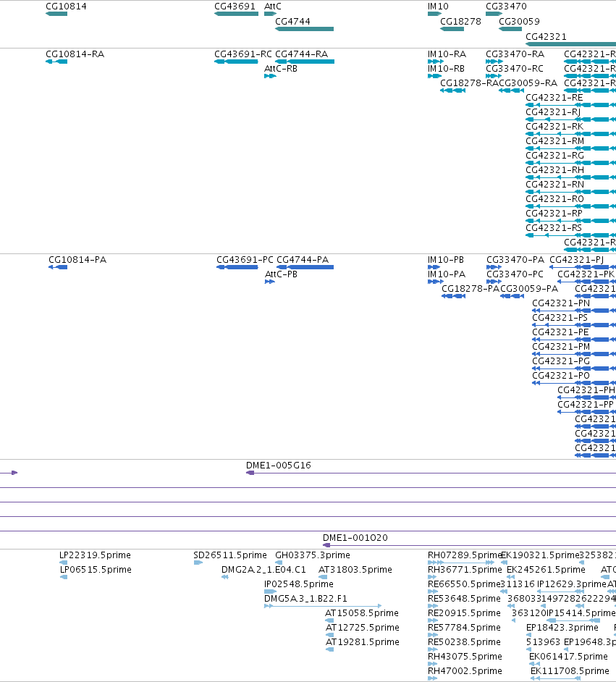Click EST GH03375.3prime

click(x=279, y=563)
